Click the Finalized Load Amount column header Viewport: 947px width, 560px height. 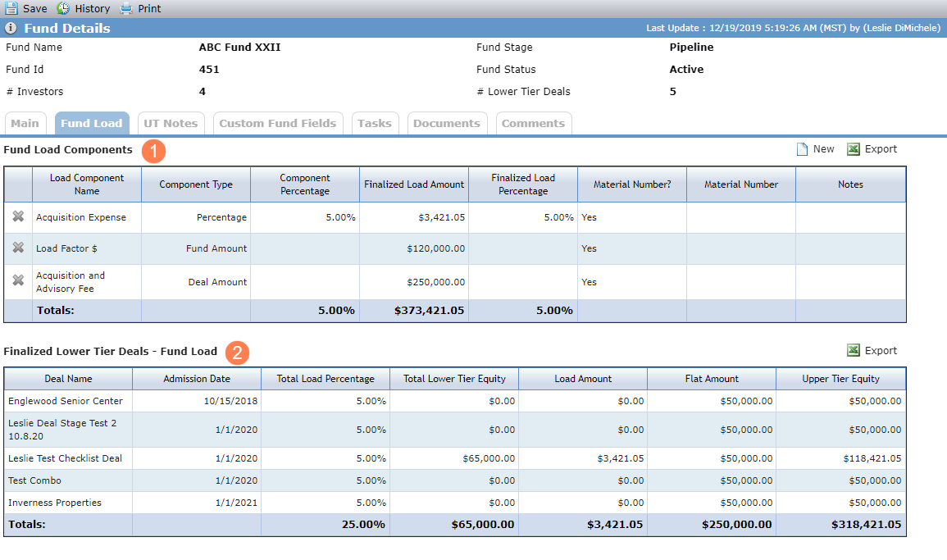pyautogui.click(x=414, y=184)
